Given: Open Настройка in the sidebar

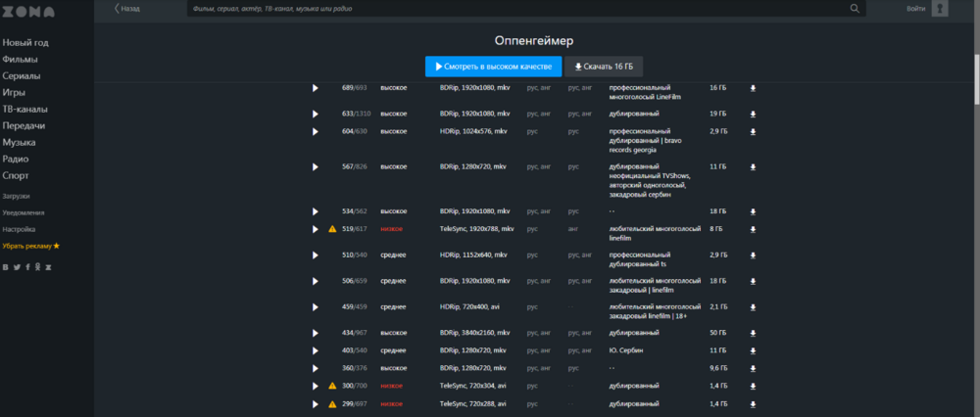Looking at the screenshot, I should tap(19, 229).
